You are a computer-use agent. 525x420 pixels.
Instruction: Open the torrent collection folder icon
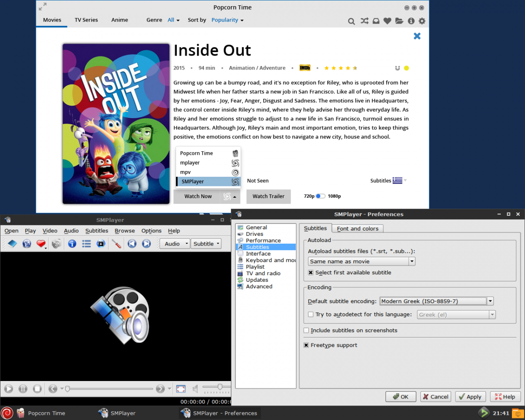pos(399,21)
